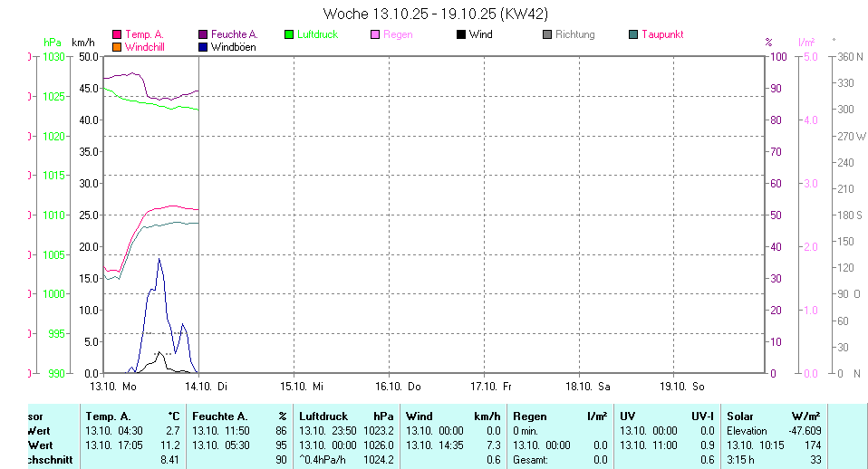The width and height of the screenshot is (868, 469).
Task: Click the Taupunkt legend label
Action: tap(661, 34)
